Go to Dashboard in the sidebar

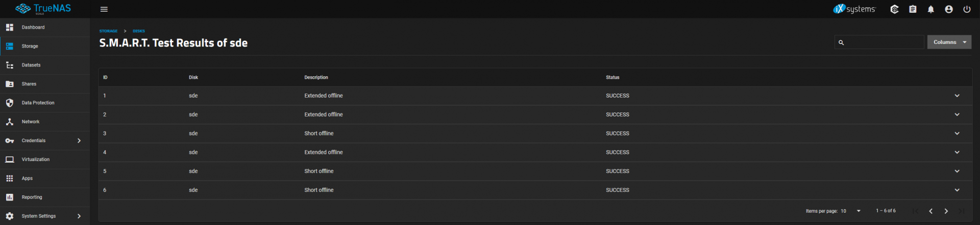point(45,27)
